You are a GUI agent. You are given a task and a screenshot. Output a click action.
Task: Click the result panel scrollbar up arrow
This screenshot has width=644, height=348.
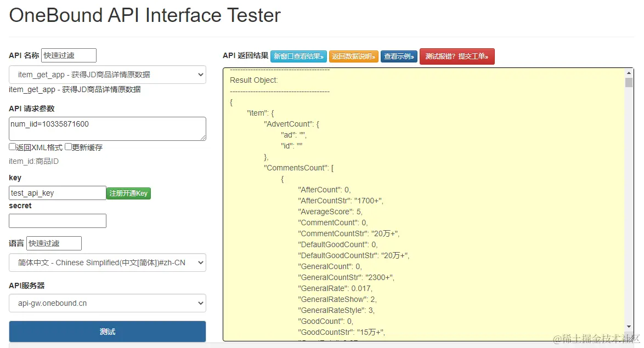[x=629, y=72]
